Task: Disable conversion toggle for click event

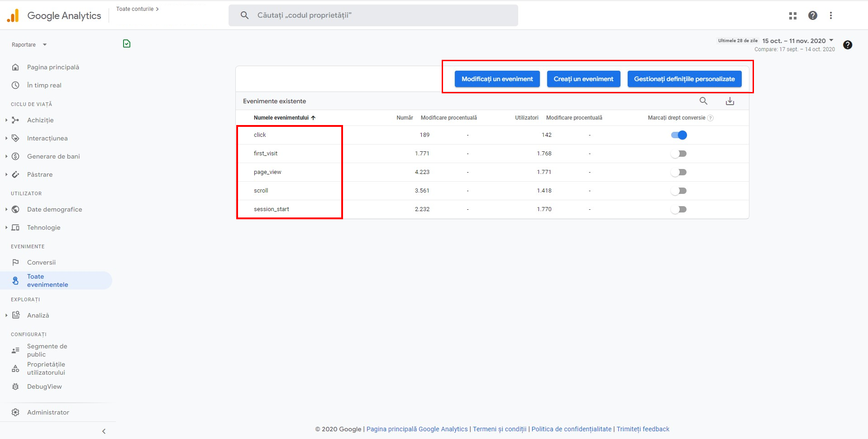Action: (679, 135)
